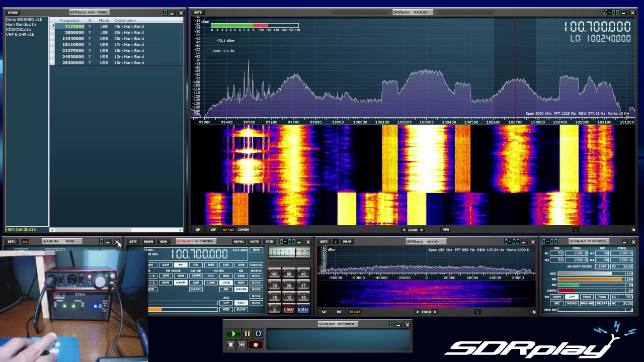Image resolution: width=644 pixels, height=362 pixels.
Task: Click the STORE button in Memory Panel
Action: click(13, 13)
